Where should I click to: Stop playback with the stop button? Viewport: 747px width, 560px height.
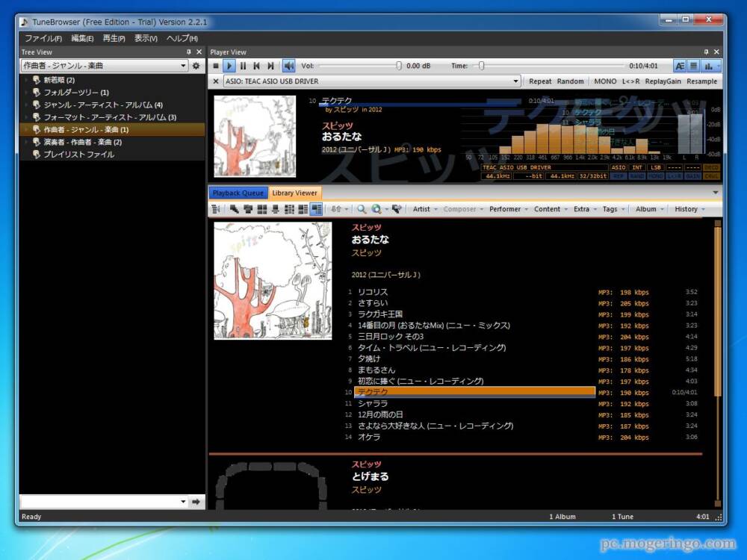tap(216, 66)
